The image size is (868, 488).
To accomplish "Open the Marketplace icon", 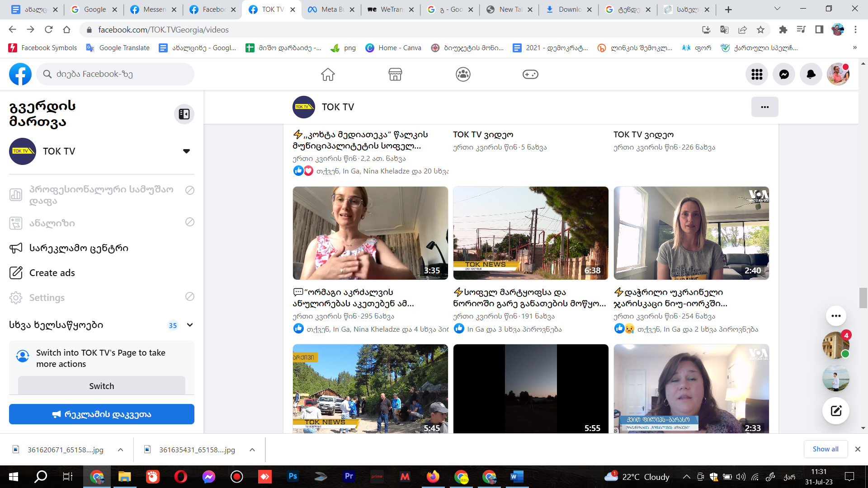I will pos(395,74).
